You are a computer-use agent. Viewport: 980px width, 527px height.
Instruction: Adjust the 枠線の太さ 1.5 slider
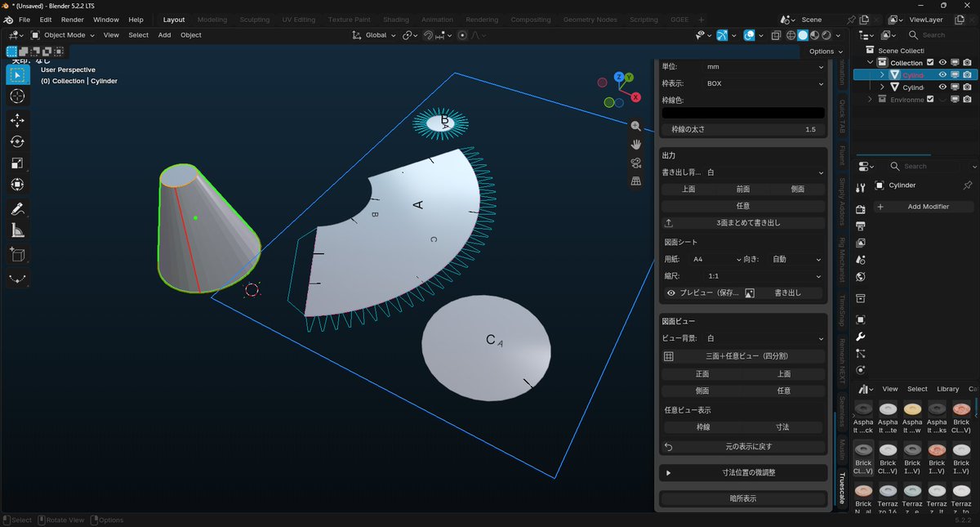(x=743, y=129)
